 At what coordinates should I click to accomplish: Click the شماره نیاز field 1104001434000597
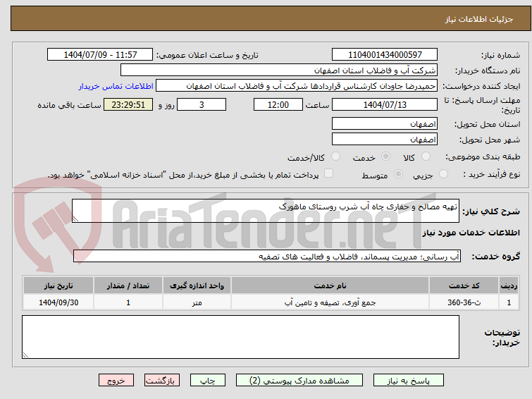tap(385, 55)
